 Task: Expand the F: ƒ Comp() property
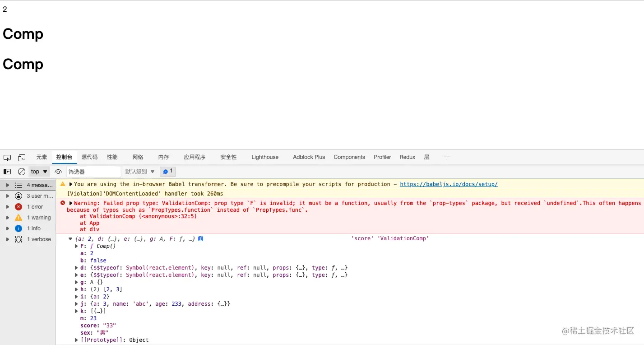point(76,246)
